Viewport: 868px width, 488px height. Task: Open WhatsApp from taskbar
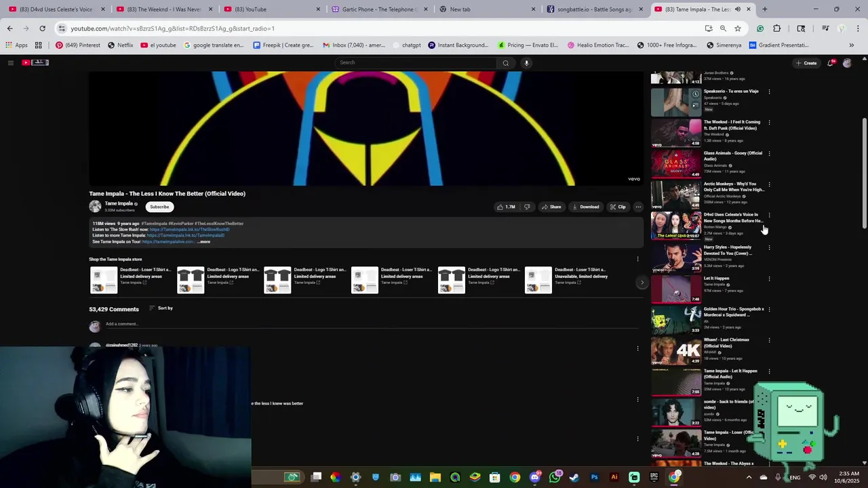click(555, 477)
